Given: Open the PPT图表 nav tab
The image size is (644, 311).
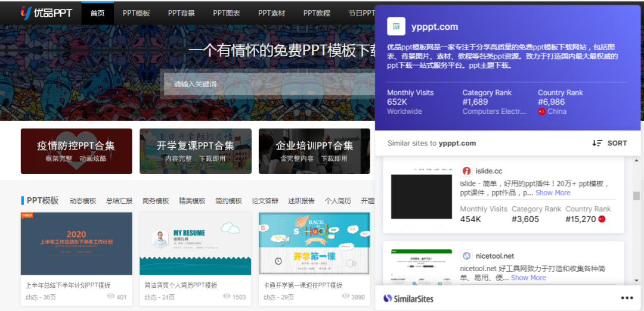Looking at the screenshot, I should [227, 13].
